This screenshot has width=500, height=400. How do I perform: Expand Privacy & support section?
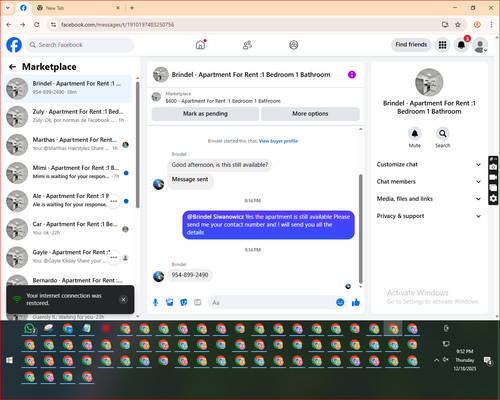click(x=429, y=216)
